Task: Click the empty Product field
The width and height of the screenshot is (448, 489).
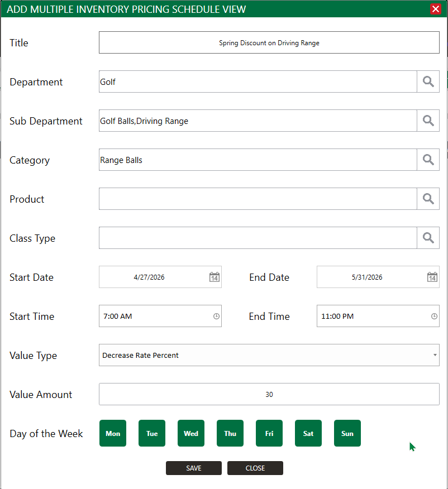Action: coord(258,199)
